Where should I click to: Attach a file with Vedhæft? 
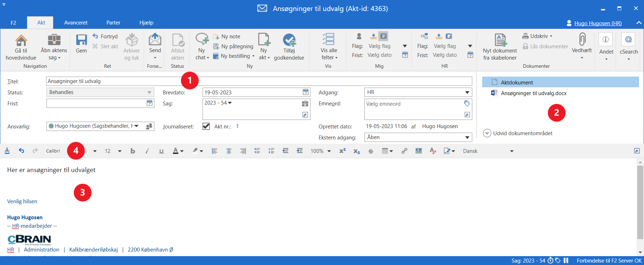click(582, 46)
